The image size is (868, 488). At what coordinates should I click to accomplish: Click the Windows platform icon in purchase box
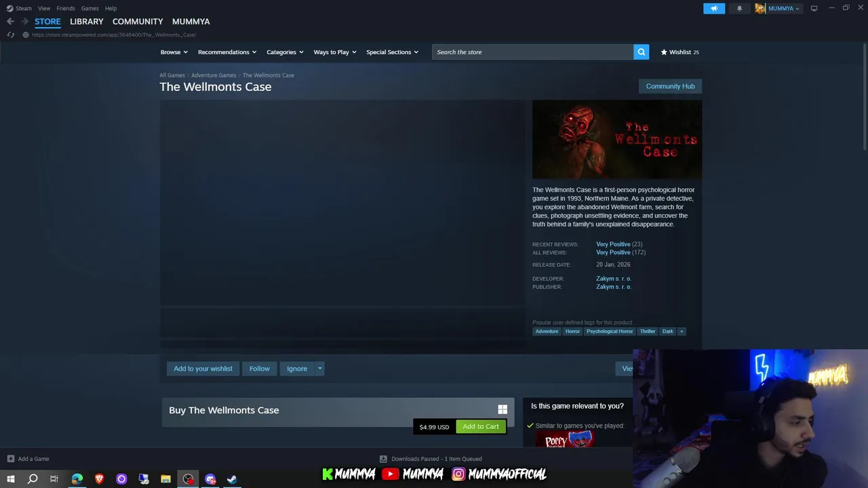[x=502, y=409]
